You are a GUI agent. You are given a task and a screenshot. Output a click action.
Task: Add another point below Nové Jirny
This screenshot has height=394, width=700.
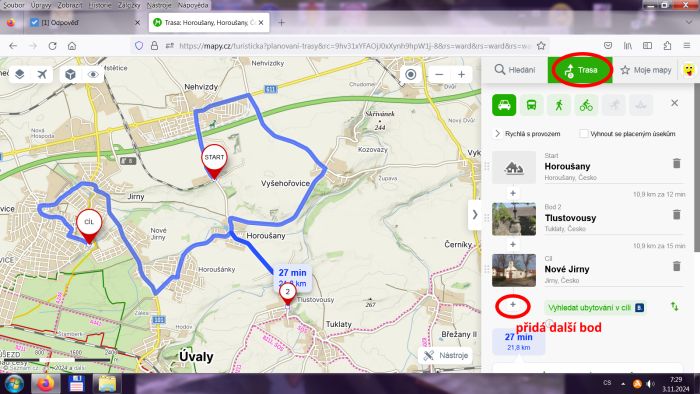[x=513, y=305]
